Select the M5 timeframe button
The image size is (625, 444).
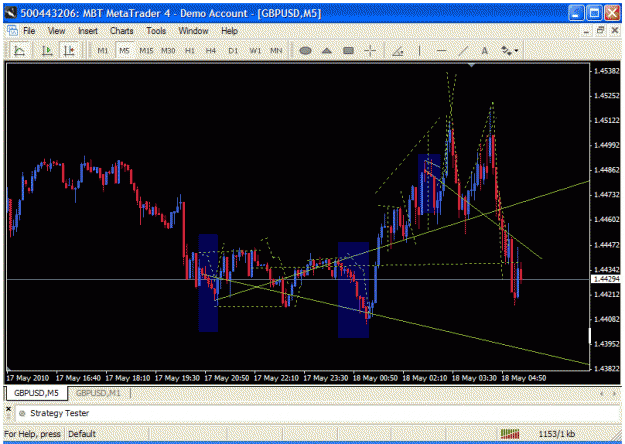pyautogui.click(x=124, y=51)
